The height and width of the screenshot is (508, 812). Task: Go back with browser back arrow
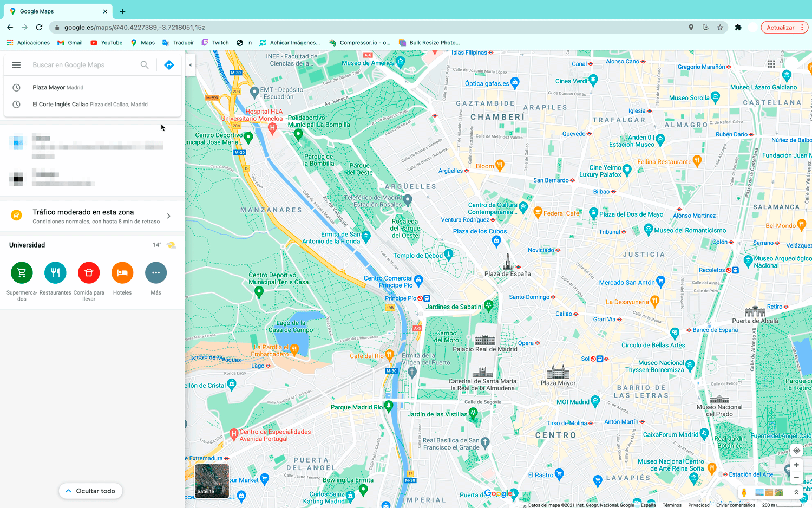coord(10,27)
